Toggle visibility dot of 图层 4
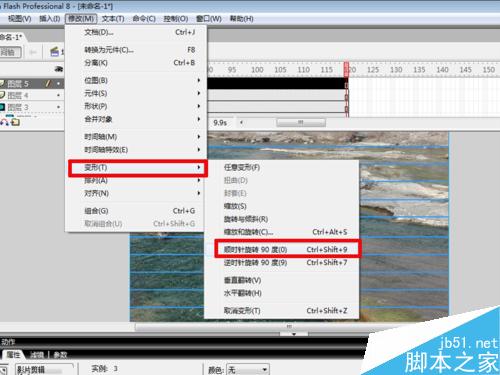This screenshot has height=375, width=500. pos(59,95)
